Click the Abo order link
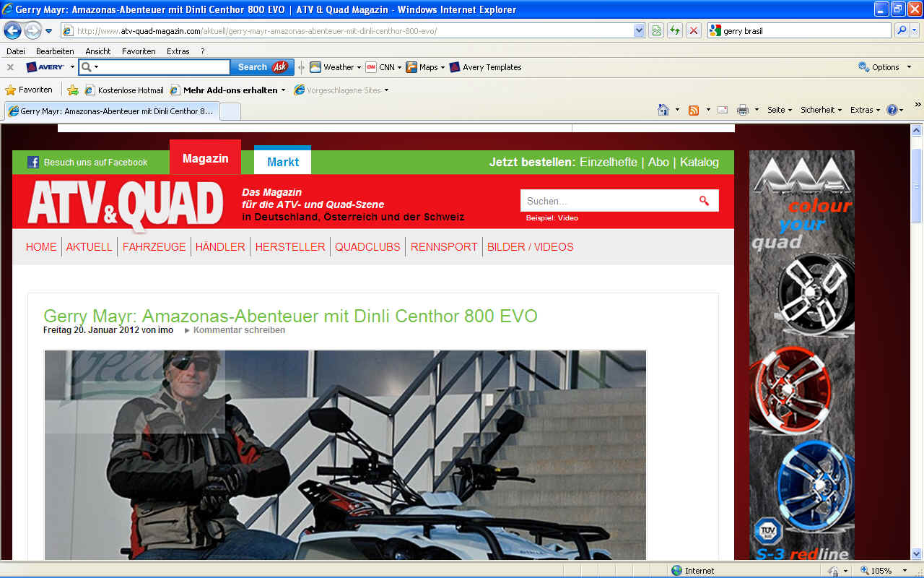The height and width of the screenshot is (578, 924). (x=658, y=162)
